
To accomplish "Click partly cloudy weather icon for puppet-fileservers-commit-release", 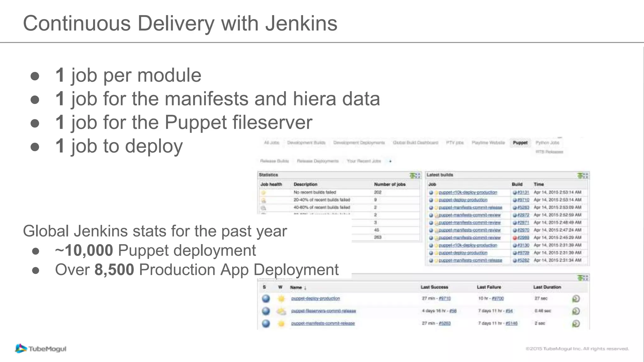I will click(281, 311).
